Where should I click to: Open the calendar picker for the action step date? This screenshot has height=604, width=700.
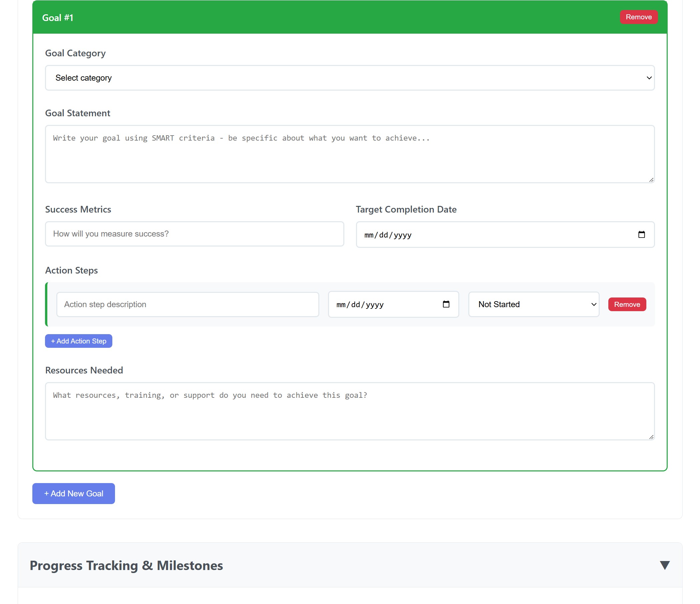point(447,304)
